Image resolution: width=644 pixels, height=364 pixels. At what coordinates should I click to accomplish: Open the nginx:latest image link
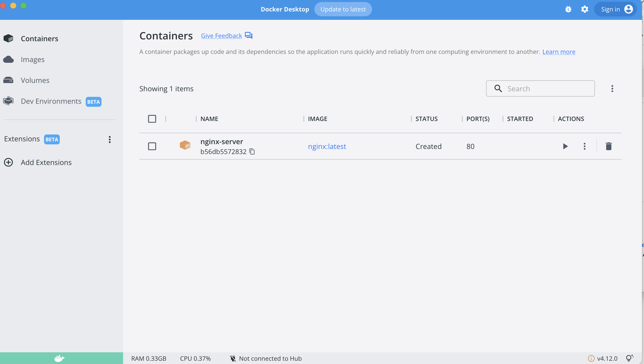[x=327, y=146]
